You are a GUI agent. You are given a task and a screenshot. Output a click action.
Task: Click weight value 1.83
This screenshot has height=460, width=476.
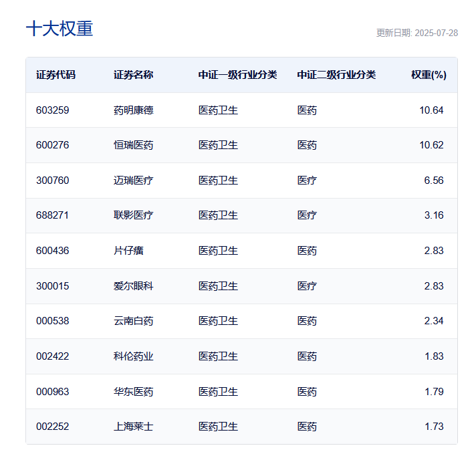(x=434, y=356)
